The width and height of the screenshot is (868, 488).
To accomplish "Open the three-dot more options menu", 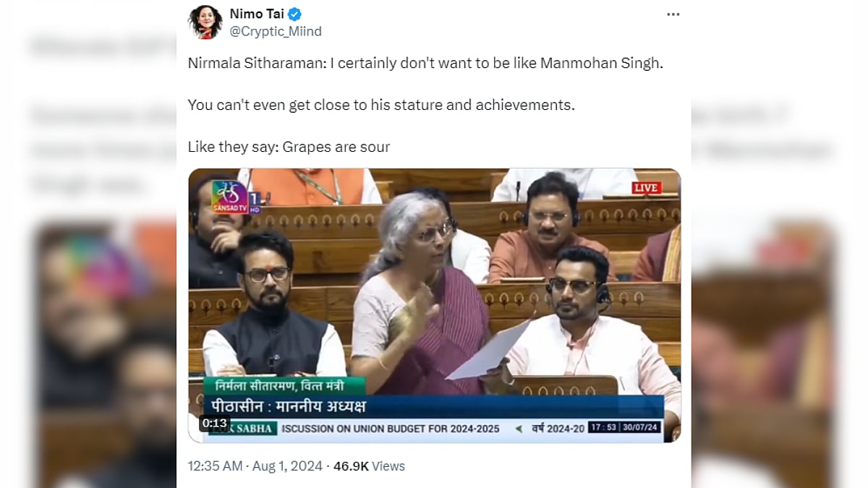I will [673, 14].
